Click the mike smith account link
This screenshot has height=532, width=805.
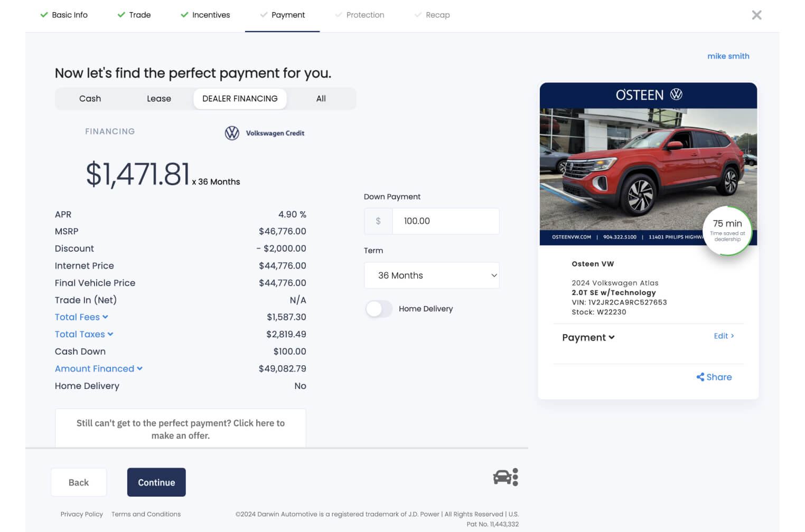click(x=728, y=56)
